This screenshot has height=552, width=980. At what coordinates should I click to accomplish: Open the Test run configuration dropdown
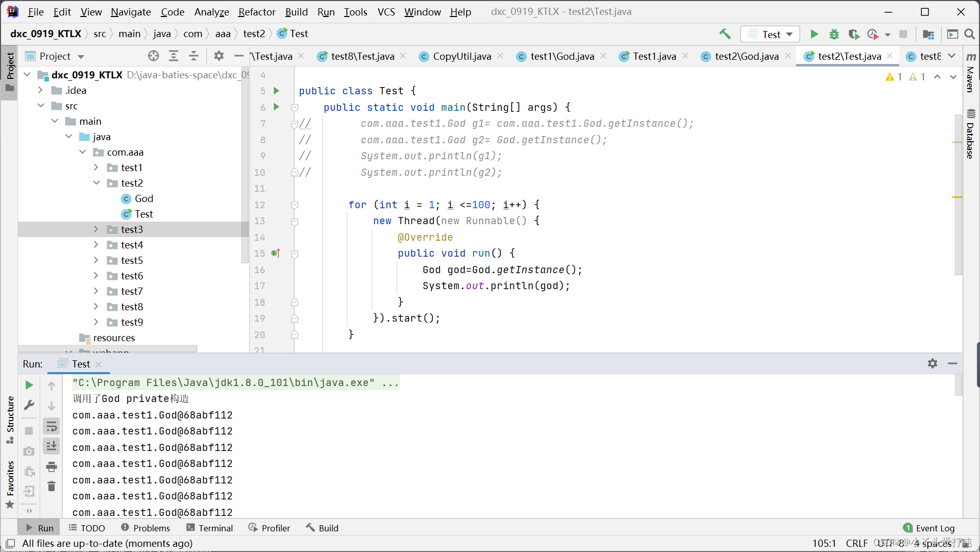[x=770, y=34]
